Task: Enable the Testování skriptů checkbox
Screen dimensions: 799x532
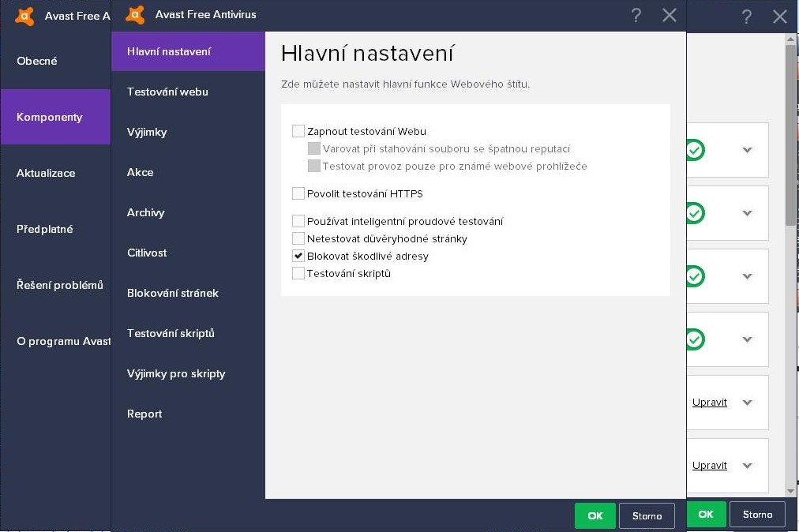Action: click(x=298, y=272)
